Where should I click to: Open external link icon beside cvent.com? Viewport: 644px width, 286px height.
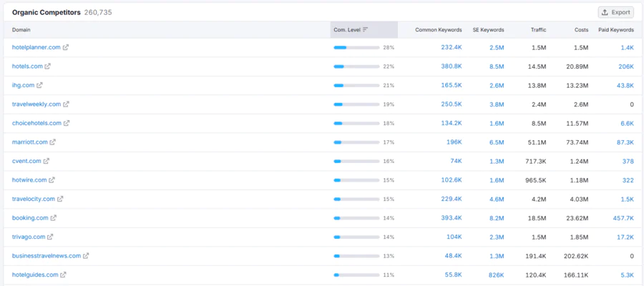coord(47,161)
